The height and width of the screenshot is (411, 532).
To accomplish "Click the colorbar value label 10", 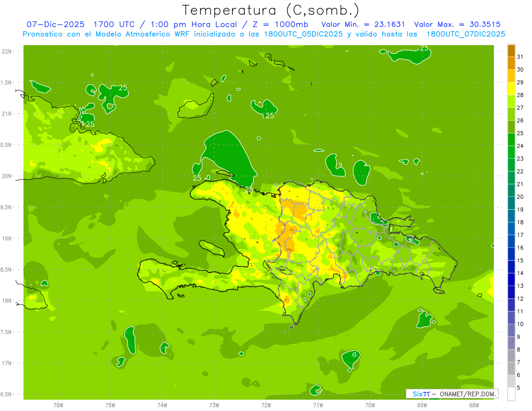I will (x=520, y=324).
